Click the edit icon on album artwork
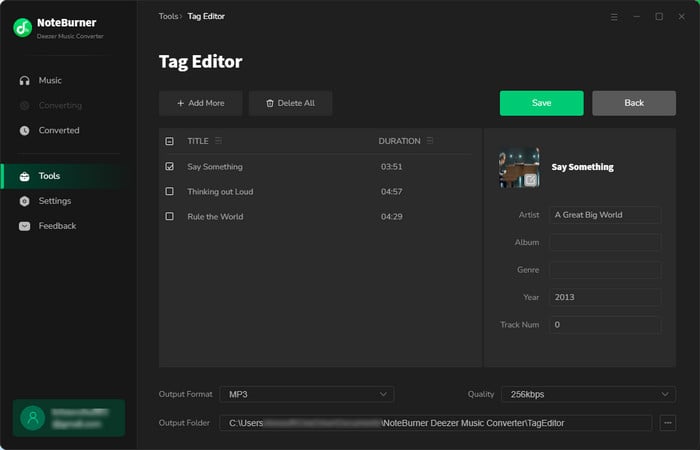The image size is (700, 450). [531, 180]
